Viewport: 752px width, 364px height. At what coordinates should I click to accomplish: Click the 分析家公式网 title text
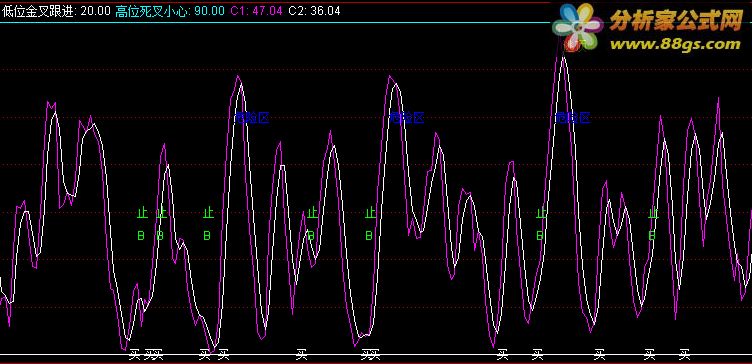(x=676, y=21)
